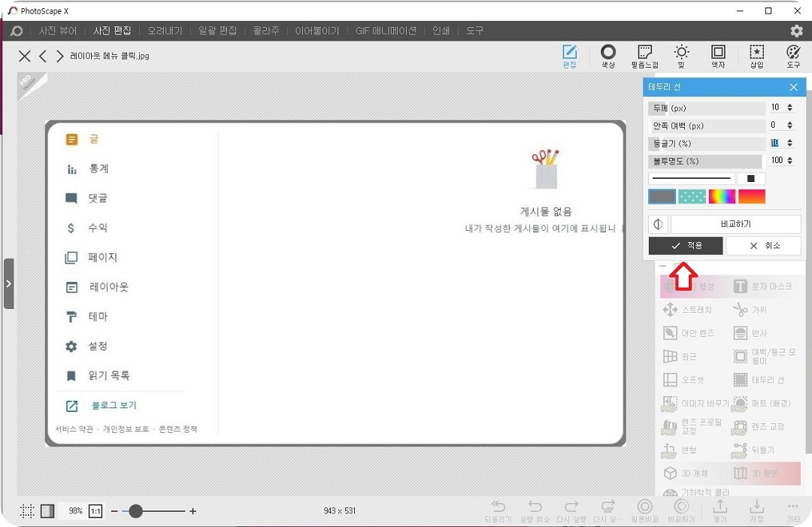Screen dimensions: 812x527
Task: Click the zoom out minus icon
Action: [x=114, y=511]
